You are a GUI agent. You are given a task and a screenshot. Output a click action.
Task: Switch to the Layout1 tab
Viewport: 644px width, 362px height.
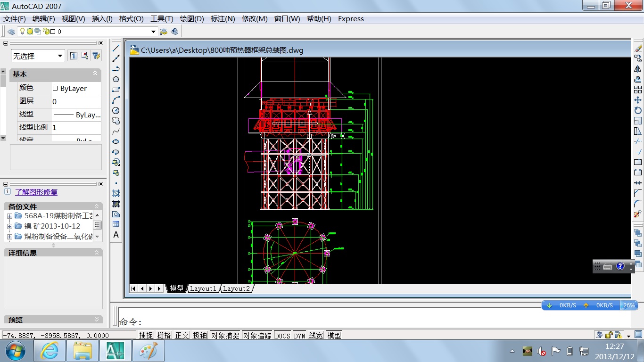tap(203, 288)
